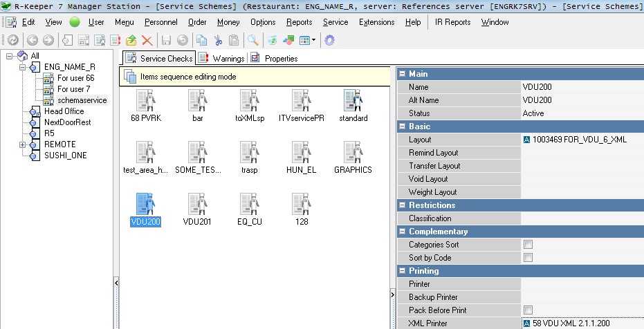Image resolution: width=644 pixels, height=329 pixels.
Task: Click the undo arrow toolbar icon
Action: tap(183, 40)
